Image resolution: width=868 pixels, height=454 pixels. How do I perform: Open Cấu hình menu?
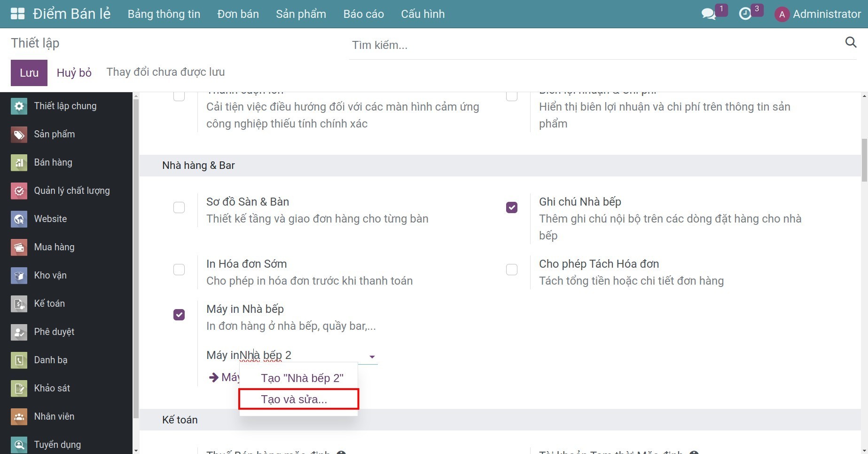423,14
